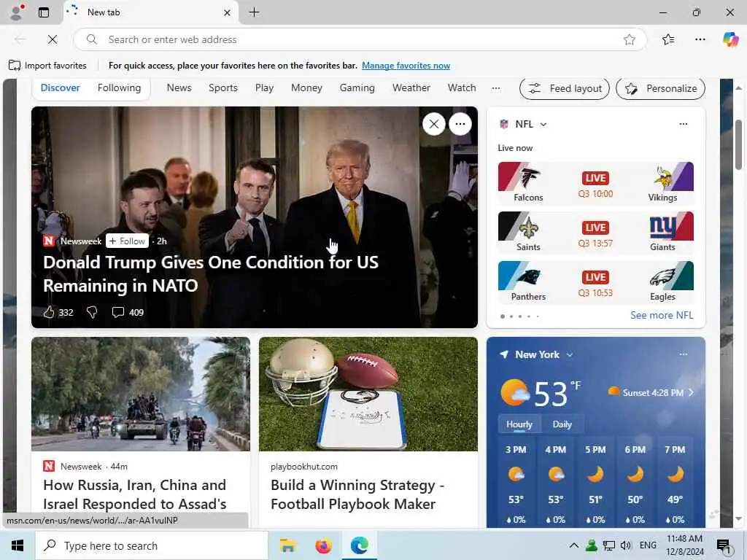
Task: Select the second NFL carousel dot
Action: tap(511, 316)
